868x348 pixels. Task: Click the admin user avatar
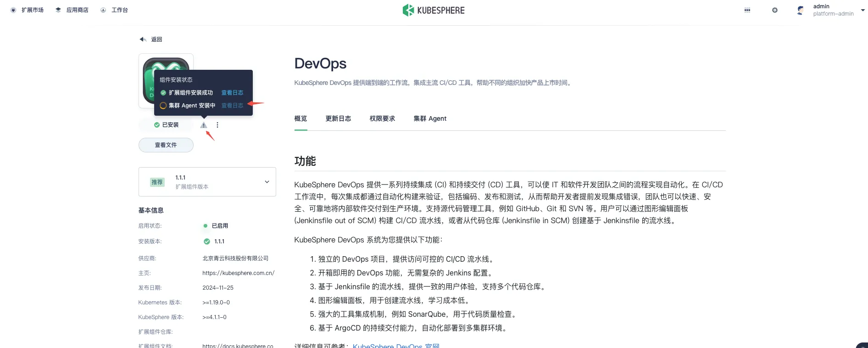pyautogui.click(x=801, y=10)
